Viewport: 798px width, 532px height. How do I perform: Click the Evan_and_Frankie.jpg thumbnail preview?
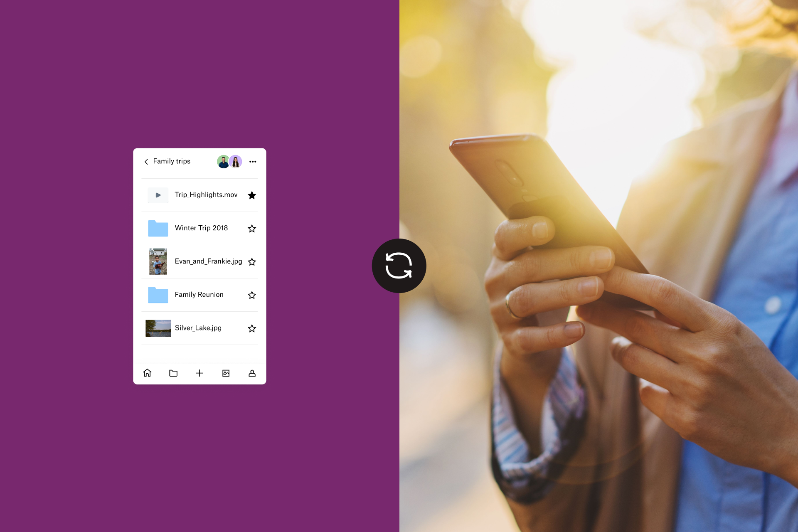pos(157,261)
